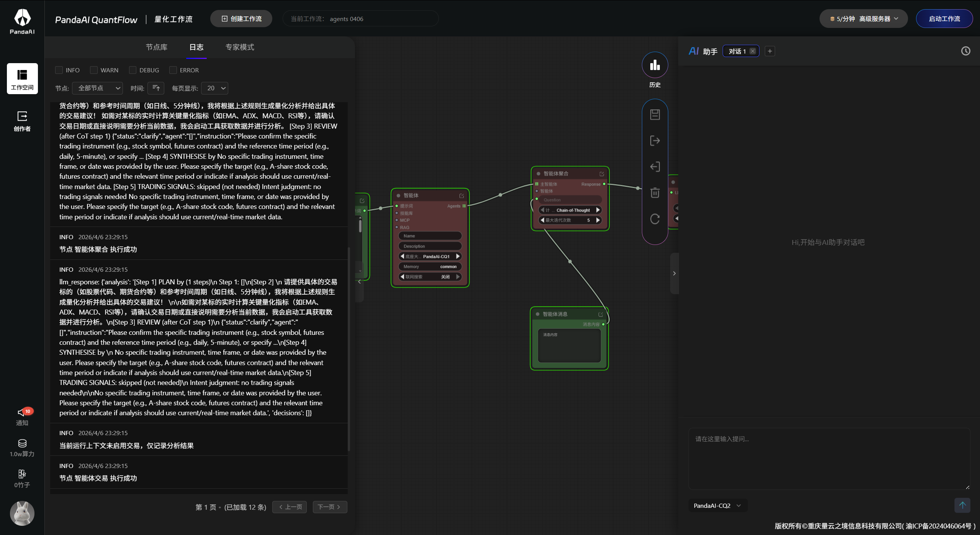Close the 对话 1 conversation tab
The image size is (980, 535).
(753, 51)
